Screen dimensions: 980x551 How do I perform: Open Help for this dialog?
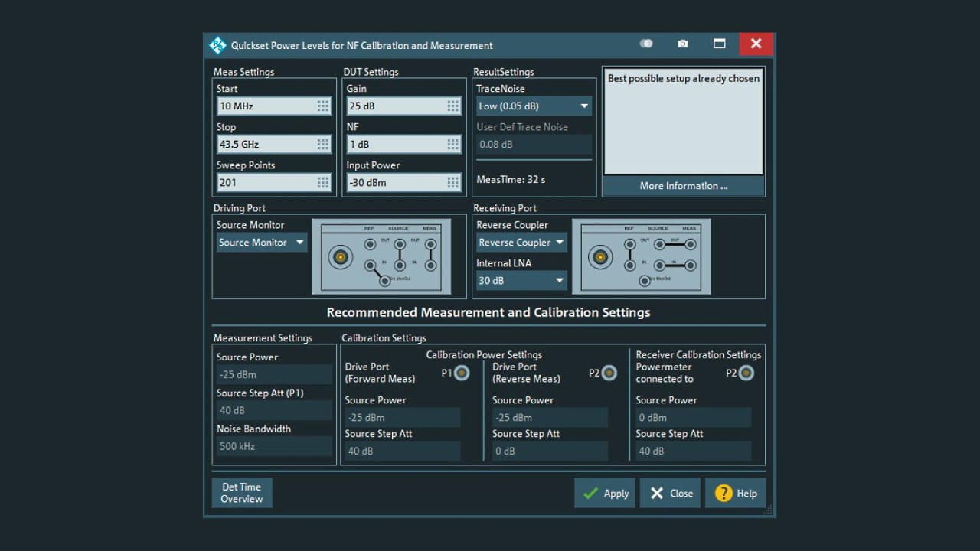tap(735, 494)
